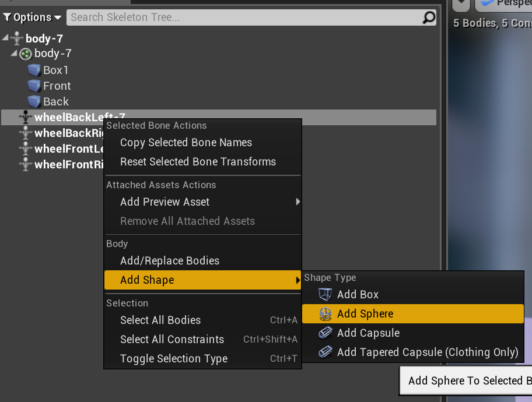Click the Add Capsule icon
Viewport: 532px width, 402px height.
click(x=325, y=333)
